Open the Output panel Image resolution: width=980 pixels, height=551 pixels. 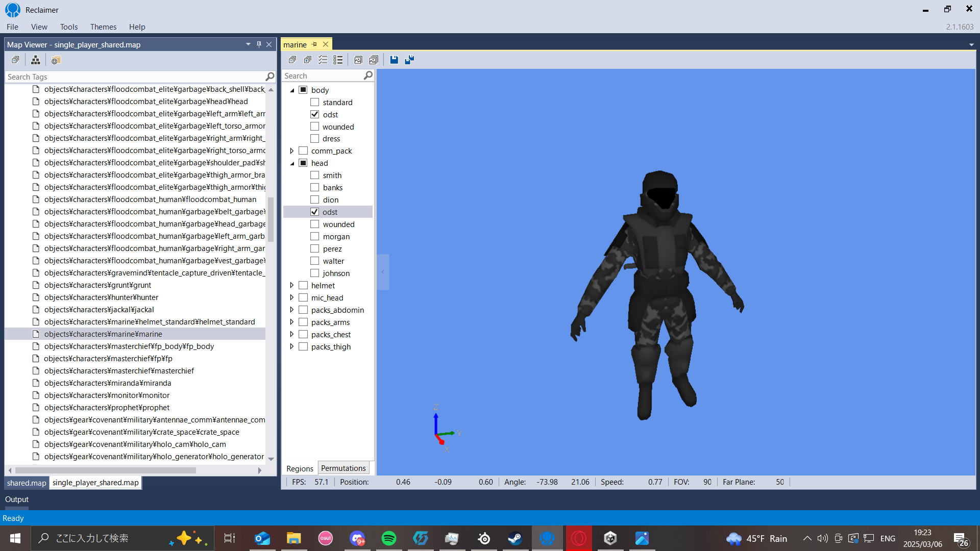[17, 499]
